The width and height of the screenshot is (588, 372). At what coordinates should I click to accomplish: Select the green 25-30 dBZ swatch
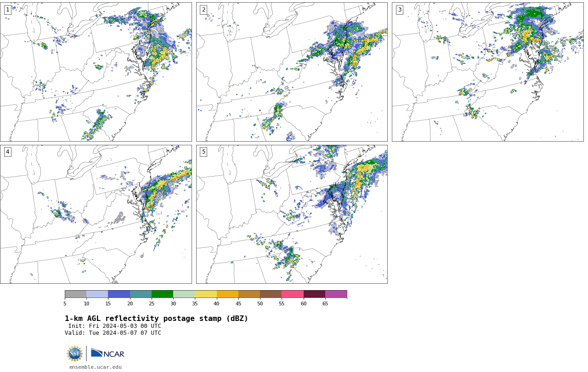click(162, 294)
